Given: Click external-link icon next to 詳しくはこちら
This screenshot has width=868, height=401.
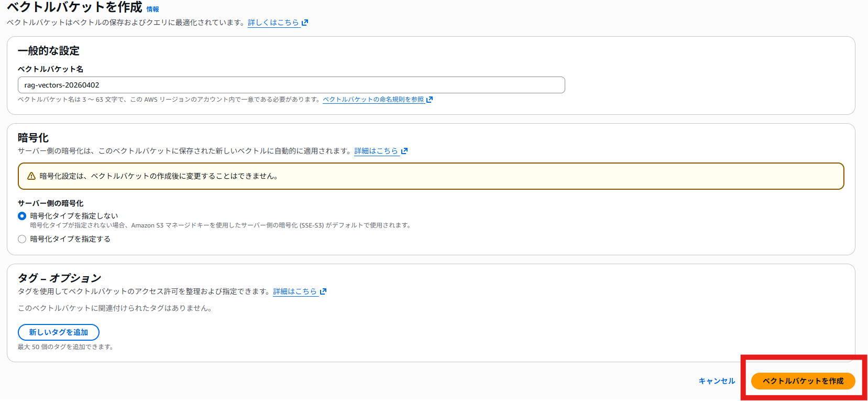Looking at the screenshot, I should [305, 23].
